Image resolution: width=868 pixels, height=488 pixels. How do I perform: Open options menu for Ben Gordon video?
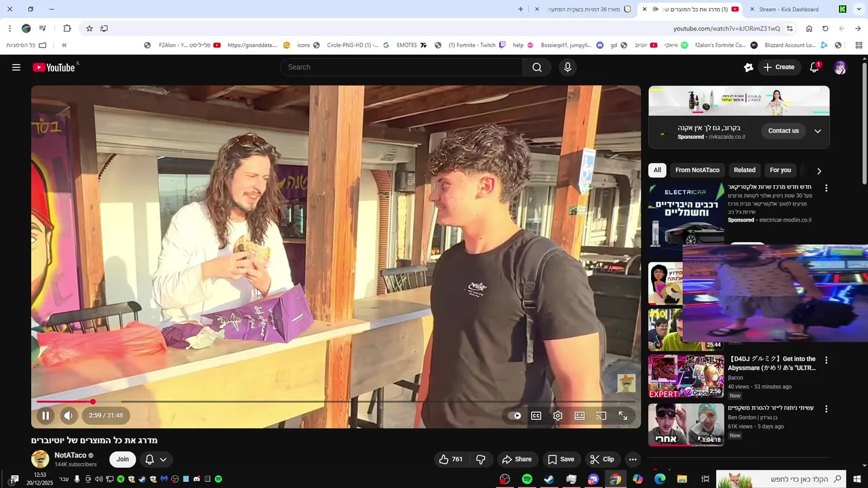point(826,409)
